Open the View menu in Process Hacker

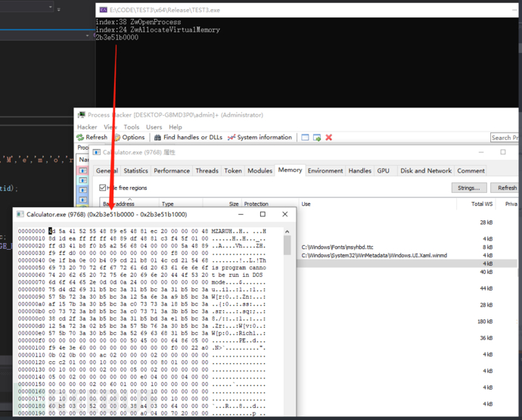coord(110,127)
